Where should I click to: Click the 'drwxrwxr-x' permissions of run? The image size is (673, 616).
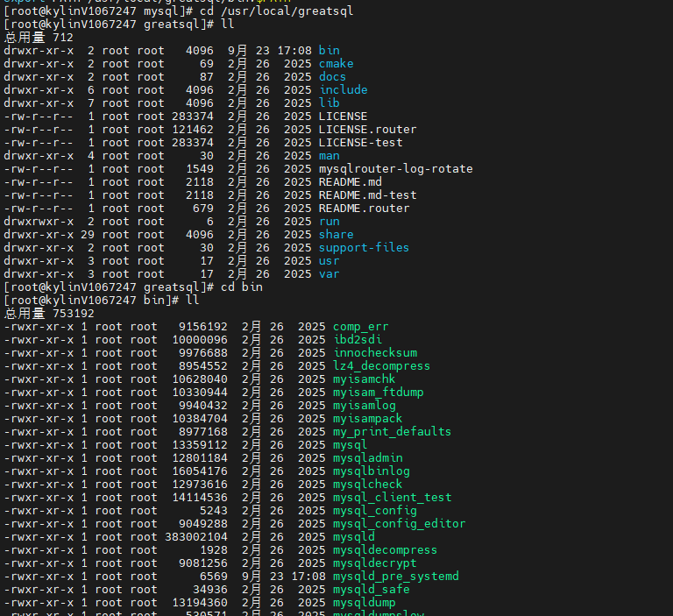(39, 222)
